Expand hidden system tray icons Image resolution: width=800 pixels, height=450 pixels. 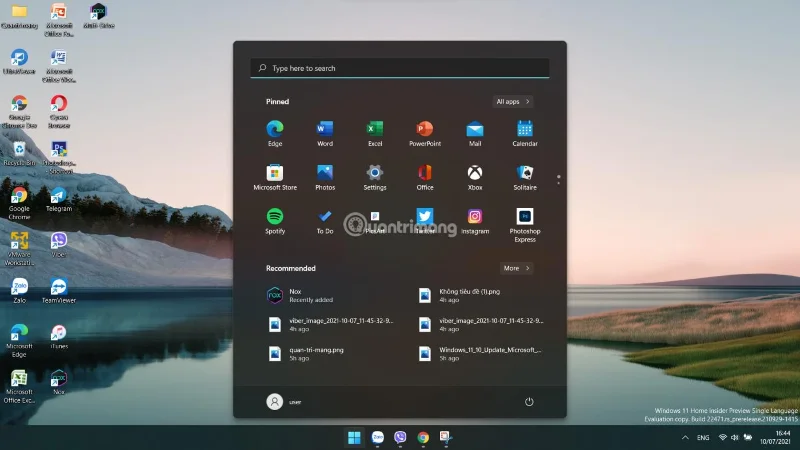click(x=685, y=437)
